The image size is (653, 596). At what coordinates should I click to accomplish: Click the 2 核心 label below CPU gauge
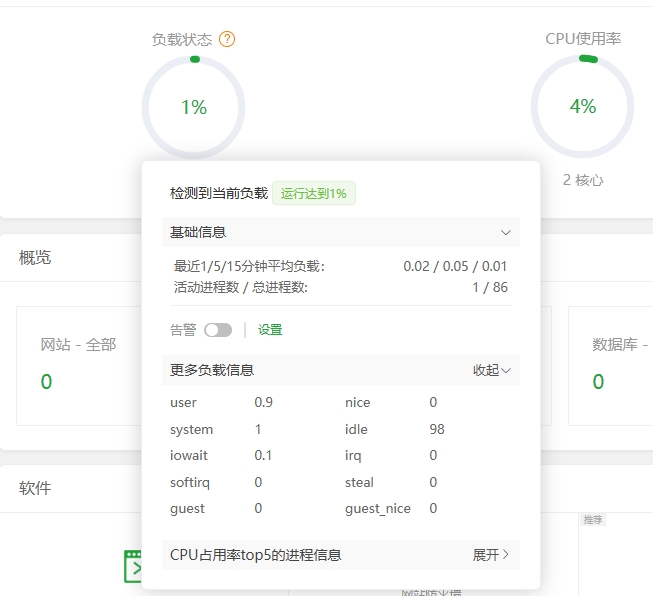click(583, 180)
